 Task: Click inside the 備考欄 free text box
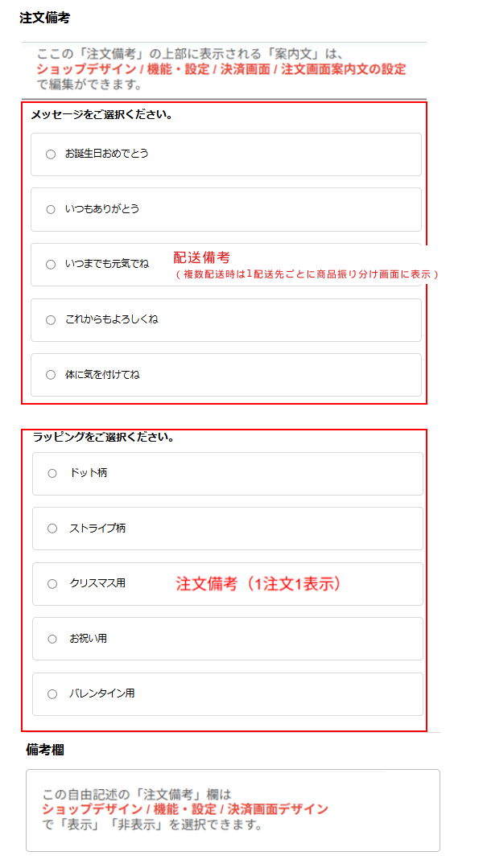233,810
